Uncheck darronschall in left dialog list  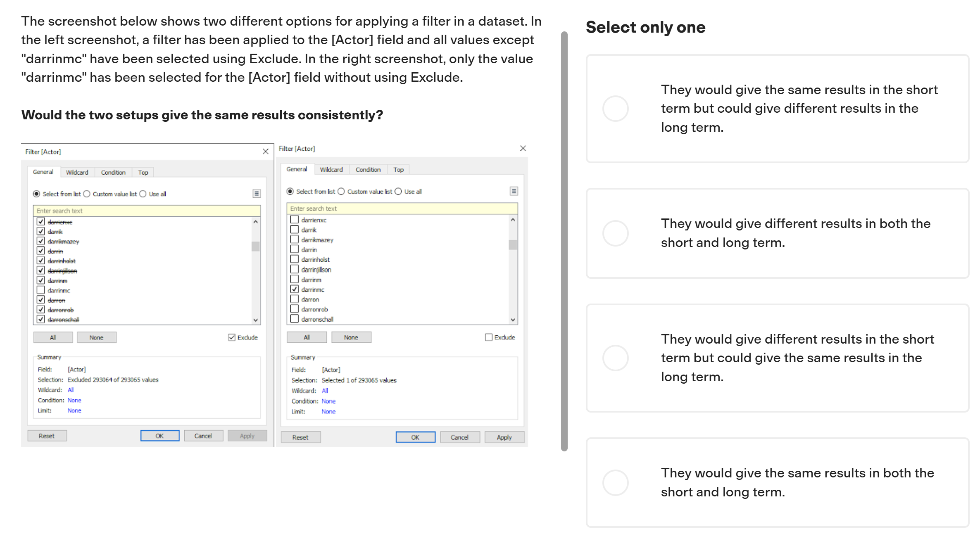41,319
